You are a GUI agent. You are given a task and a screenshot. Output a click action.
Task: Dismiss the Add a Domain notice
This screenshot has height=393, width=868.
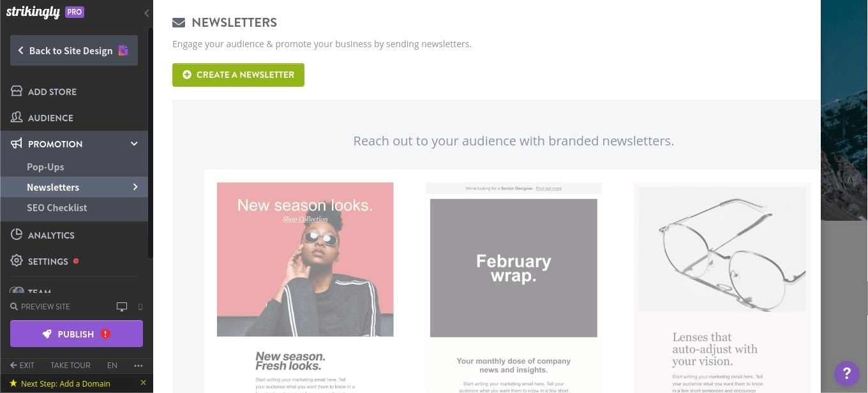point(143,383)
